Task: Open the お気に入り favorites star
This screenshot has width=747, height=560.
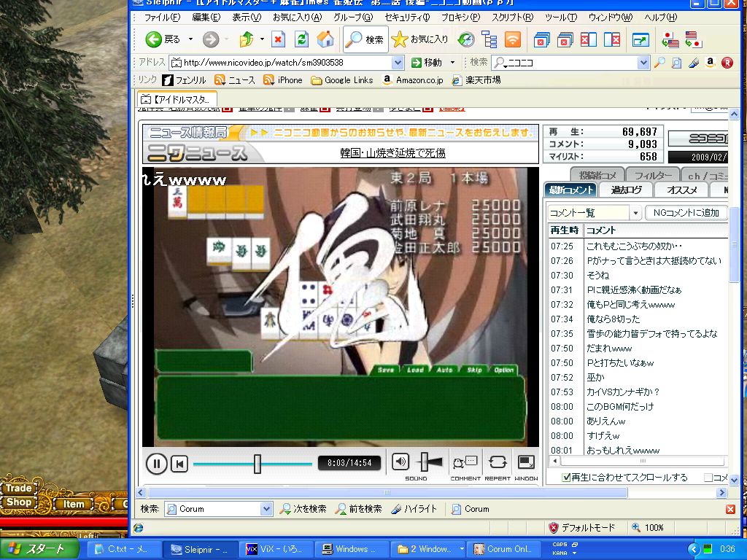Action: point(419,39)
